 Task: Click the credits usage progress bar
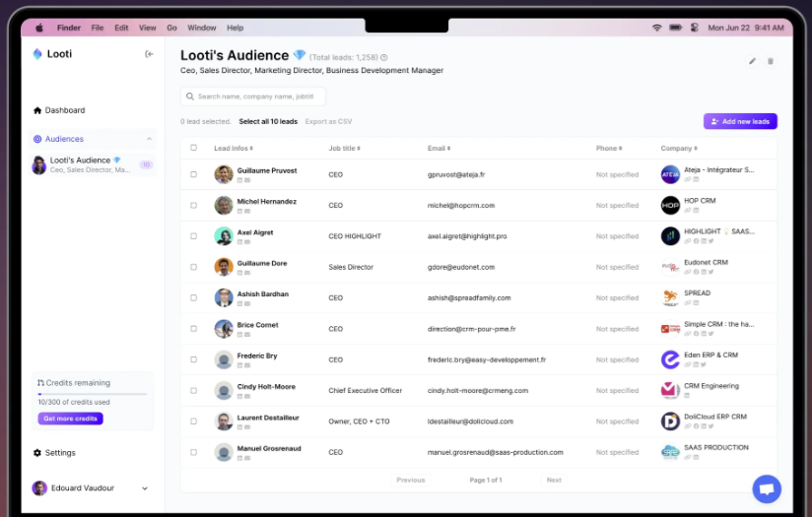93,394
